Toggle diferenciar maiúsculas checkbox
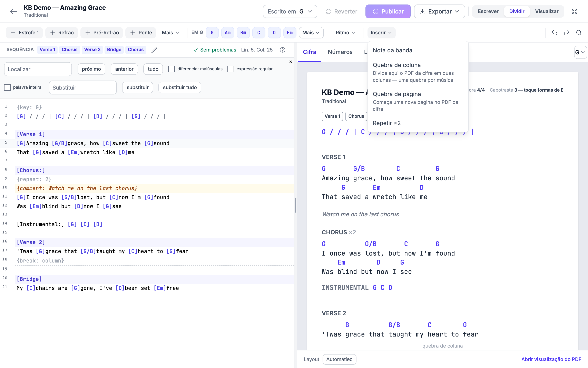The width and height of the screenshot is (588, 368). 171,69
